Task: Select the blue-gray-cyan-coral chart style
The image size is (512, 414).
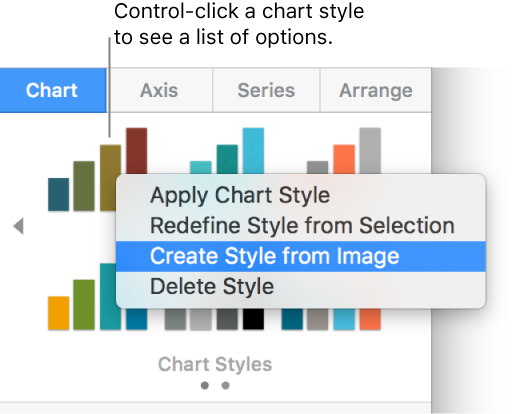Action: click(x=331, y=319)
